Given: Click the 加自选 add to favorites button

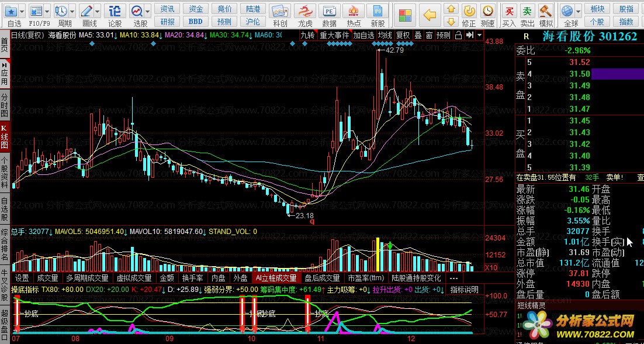Looking at the screenshot, I should (x=364, y=35).
